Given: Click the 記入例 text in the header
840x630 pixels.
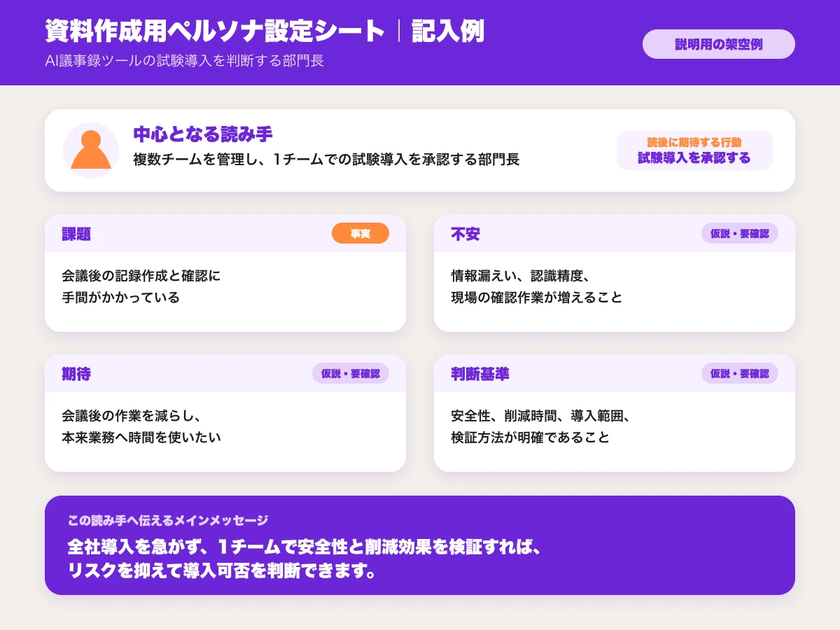Looking at the screenshot, I should point(448,31).
